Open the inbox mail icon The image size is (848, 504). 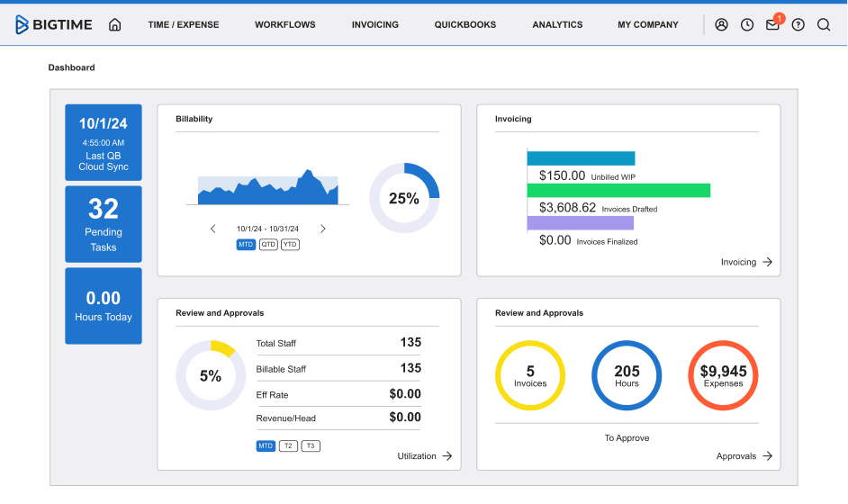click(x=772, y=24)
